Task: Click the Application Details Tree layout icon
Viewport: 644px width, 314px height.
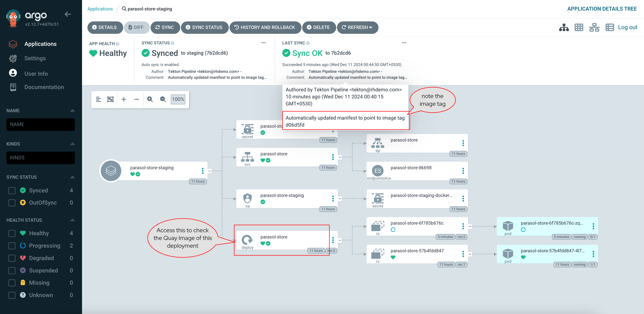Action: click(x=564, y=28)
